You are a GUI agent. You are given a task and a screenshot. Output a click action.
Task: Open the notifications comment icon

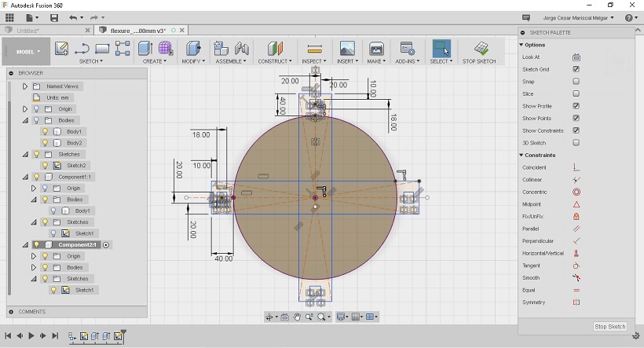click(526, 17)
